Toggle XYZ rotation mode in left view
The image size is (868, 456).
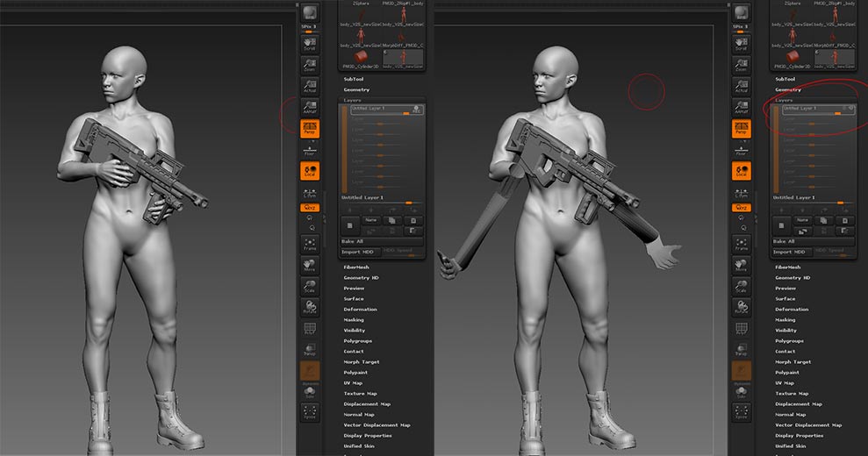point(310,208)
